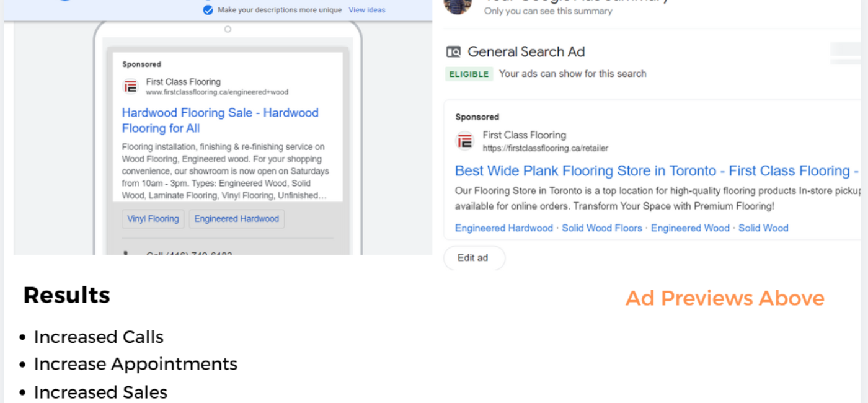Click the firstclassflooring.ca/retailer URL

pyautogui.click(x=545, y=148)
